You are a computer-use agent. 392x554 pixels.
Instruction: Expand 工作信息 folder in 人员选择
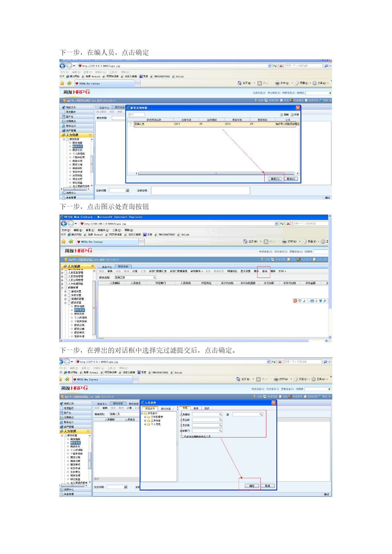[145, 421]
